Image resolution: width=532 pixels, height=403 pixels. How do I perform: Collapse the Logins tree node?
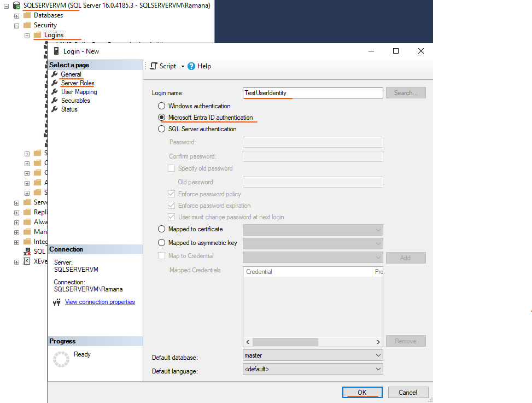click(x=27, y=36)
